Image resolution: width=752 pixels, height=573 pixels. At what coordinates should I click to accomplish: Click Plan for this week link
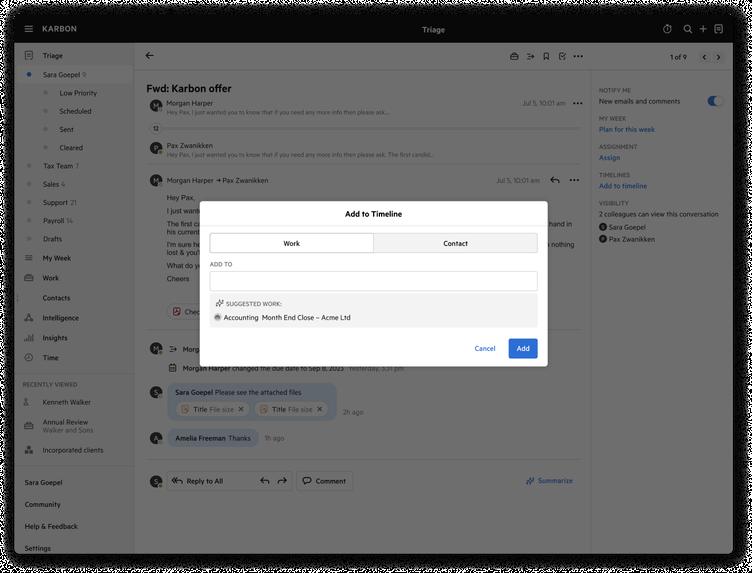[x=626, y=129]
